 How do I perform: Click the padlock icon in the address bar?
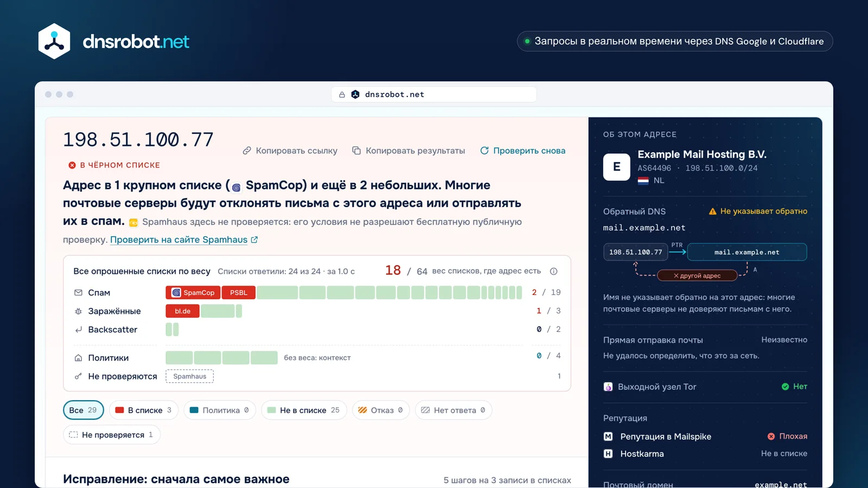pos(342,94)
